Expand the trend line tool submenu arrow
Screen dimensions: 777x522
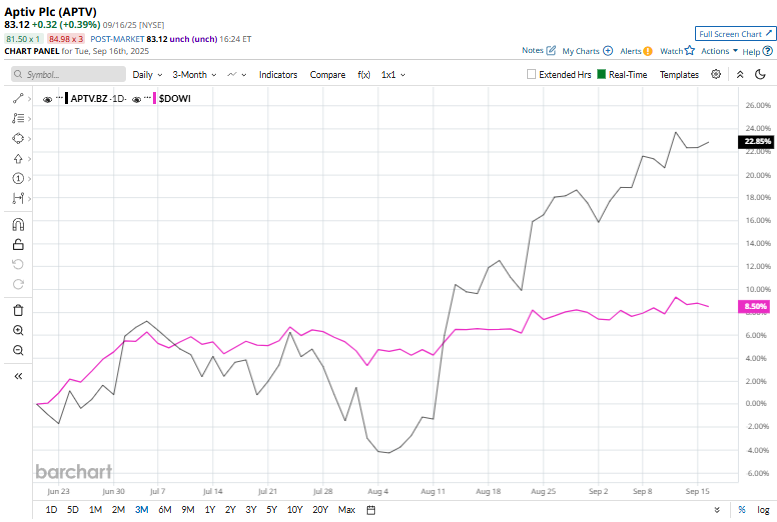(29, 99)
